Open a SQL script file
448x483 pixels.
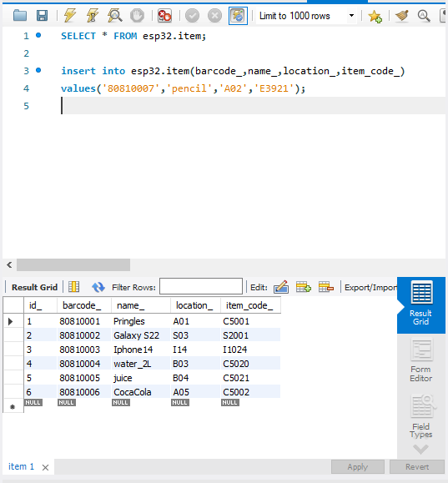pos(20,15)
